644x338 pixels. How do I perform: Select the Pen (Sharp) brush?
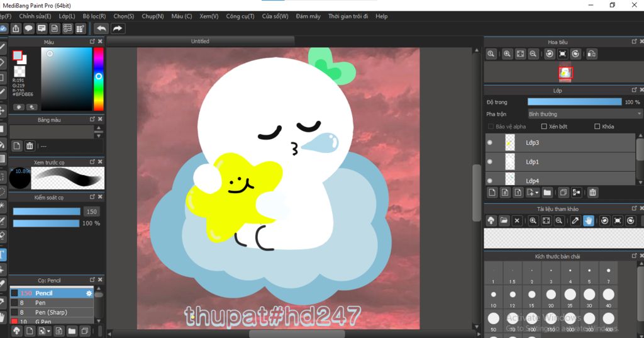52,312
